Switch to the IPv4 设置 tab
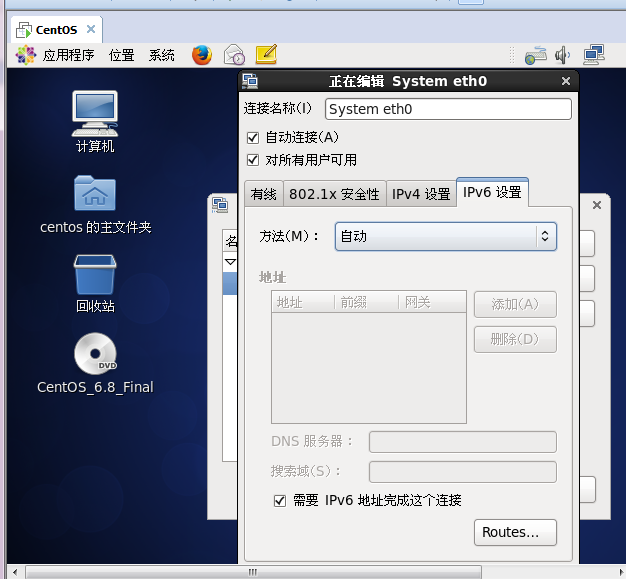 [x=421, y=194]
